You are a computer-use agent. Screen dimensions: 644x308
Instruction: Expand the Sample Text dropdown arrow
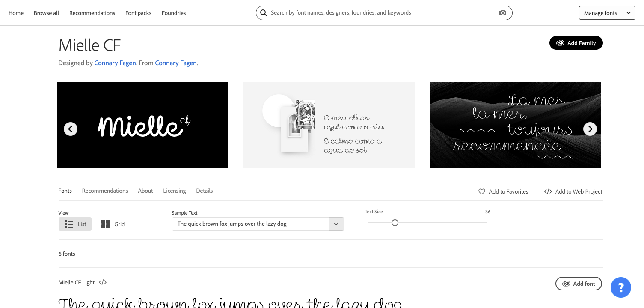336,224
